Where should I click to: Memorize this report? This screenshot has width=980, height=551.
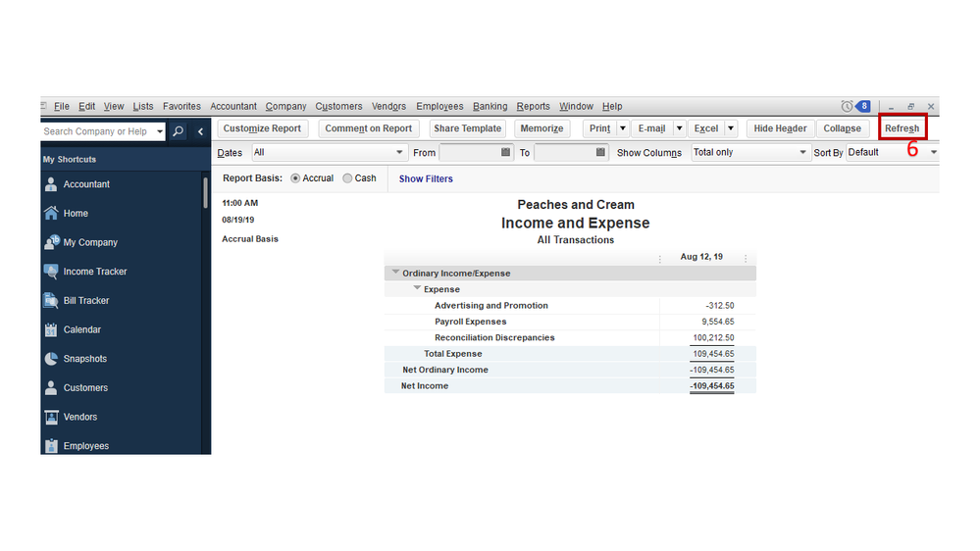(542, 128)
